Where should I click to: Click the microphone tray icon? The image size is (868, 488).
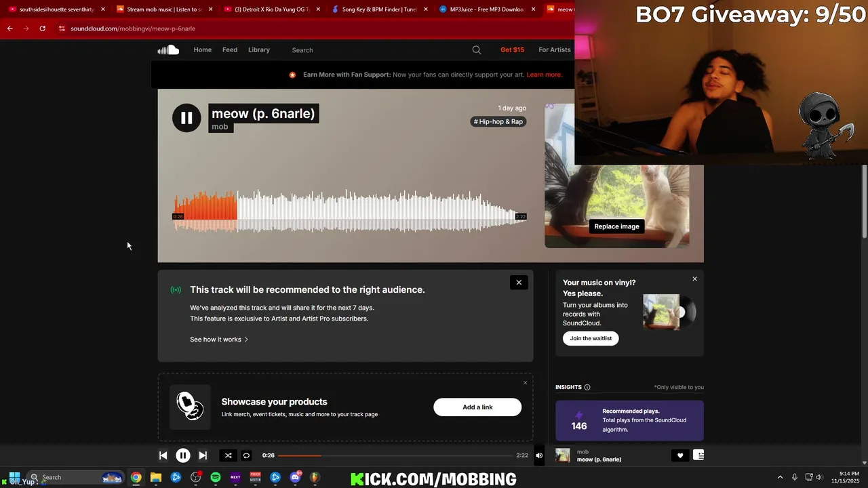point(795,477)
